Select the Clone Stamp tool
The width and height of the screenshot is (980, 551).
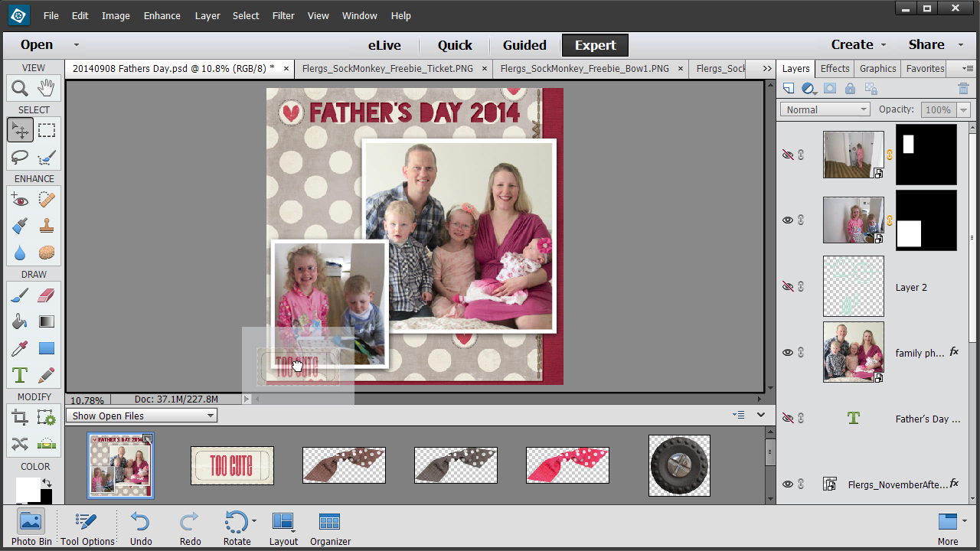pos(47,227)
